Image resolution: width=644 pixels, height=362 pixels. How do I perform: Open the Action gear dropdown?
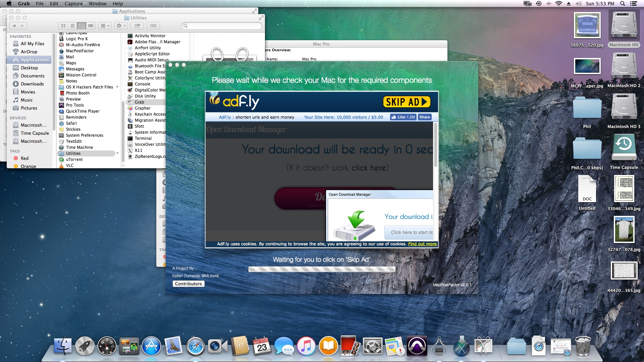pos(120,26)
